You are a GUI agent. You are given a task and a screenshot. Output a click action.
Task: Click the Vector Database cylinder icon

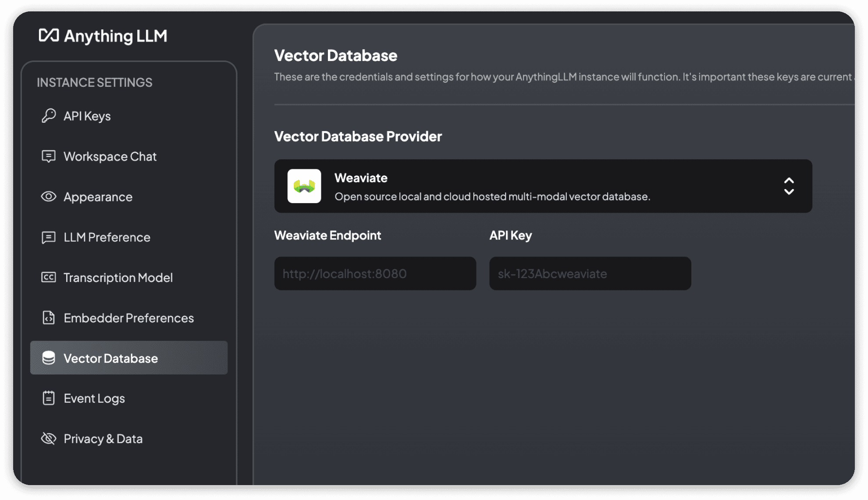(49, 358)
